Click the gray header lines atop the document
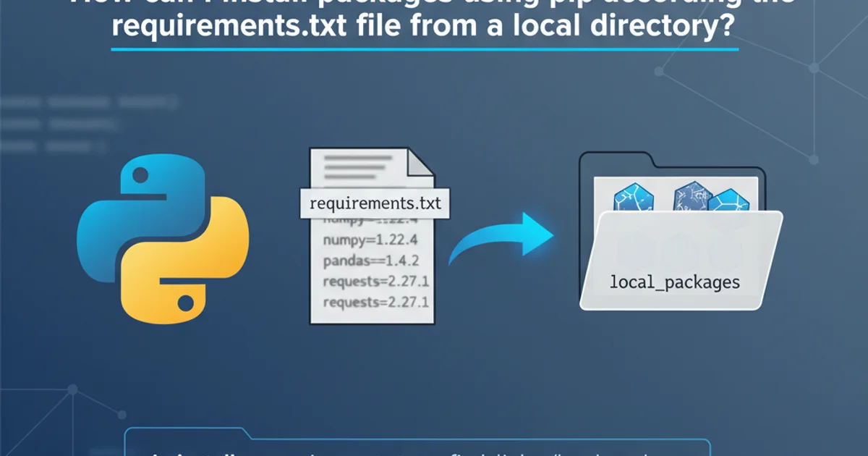The height and width of the screenshot is (456, 868). coord(354,168)
